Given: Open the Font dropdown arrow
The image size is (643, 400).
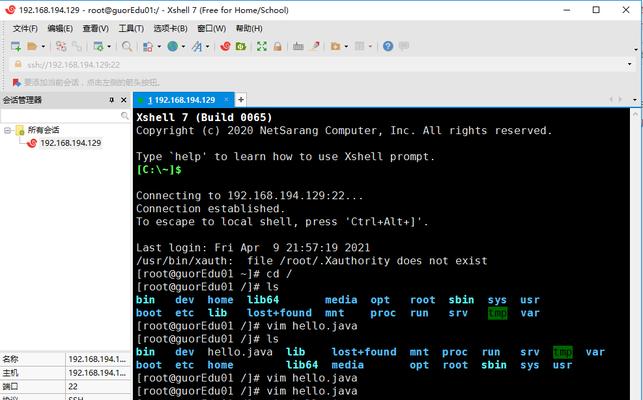Looking at the screenshot, I should click(x=207, y=46).
